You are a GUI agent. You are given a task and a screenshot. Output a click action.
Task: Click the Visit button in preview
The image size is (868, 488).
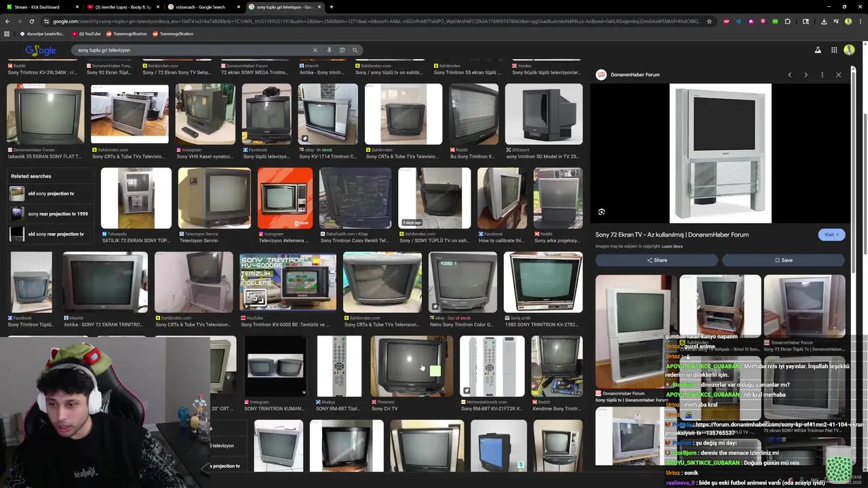pos(831,235)
